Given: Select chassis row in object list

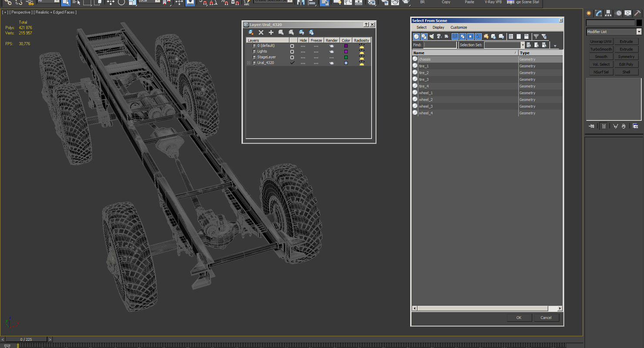Looking at the screenshot, I should [x=487, y=59].
